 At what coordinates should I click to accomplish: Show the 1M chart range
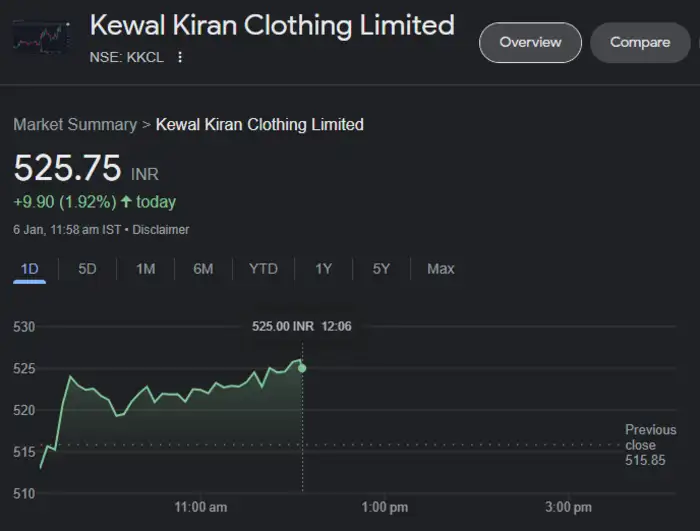pyautogui.click(x=146, y=269)
